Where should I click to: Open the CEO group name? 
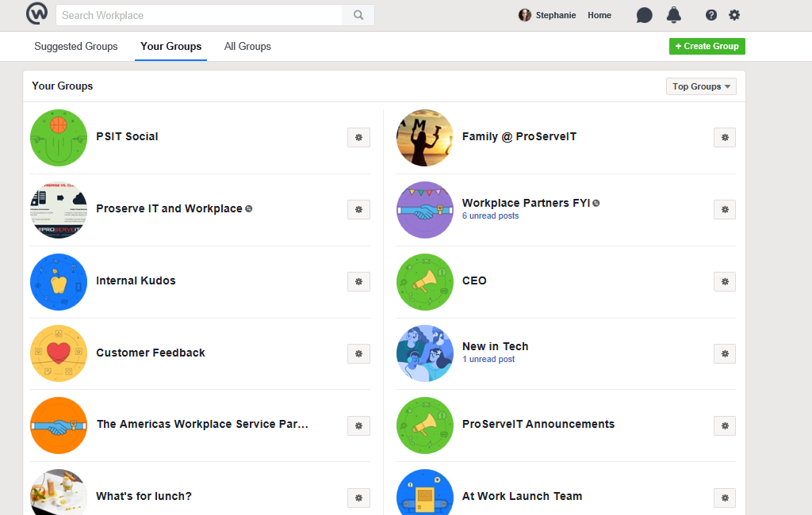(x=474, y=280)
